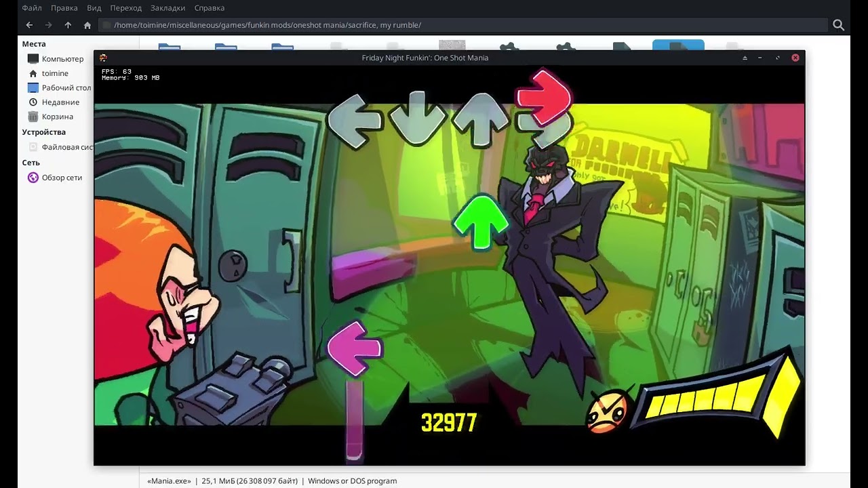Viewport: 868px width, 488px height.
Task: Click the gray down receptor arrow
Action: tap(417, 119)
